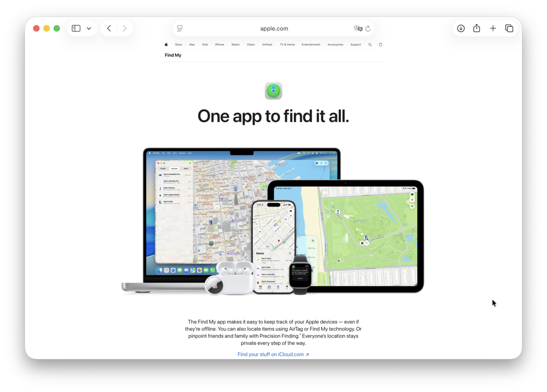Open the Vision menu item
This screenshot has width=547, height=392.
[x=251, y=45]
